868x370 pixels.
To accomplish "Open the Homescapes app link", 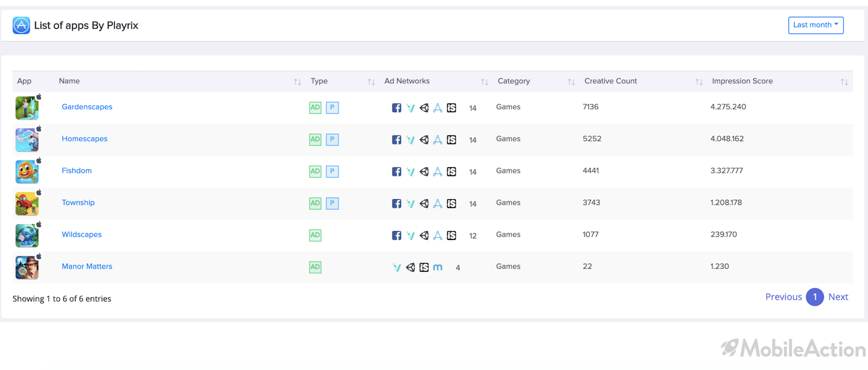I will coord(84,139).
